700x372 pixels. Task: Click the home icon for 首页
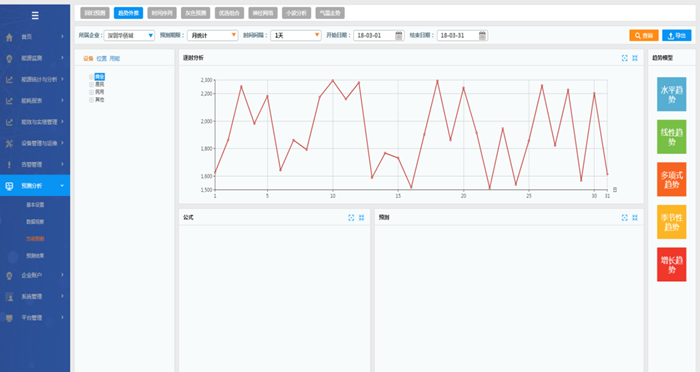[9, 37]
